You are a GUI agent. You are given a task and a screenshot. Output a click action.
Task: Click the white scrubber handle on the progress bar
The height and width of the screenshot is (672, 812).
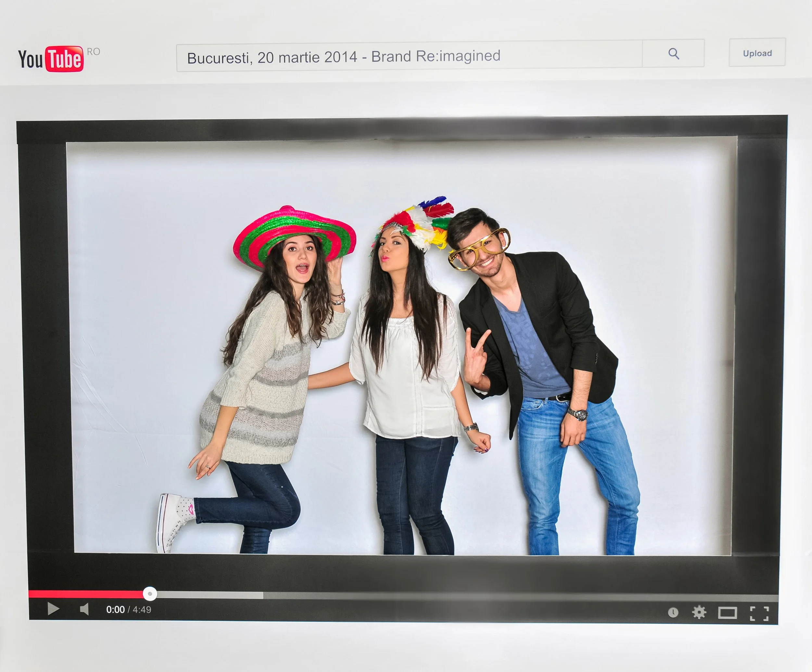pyautogui.click(x=150, y=593)
